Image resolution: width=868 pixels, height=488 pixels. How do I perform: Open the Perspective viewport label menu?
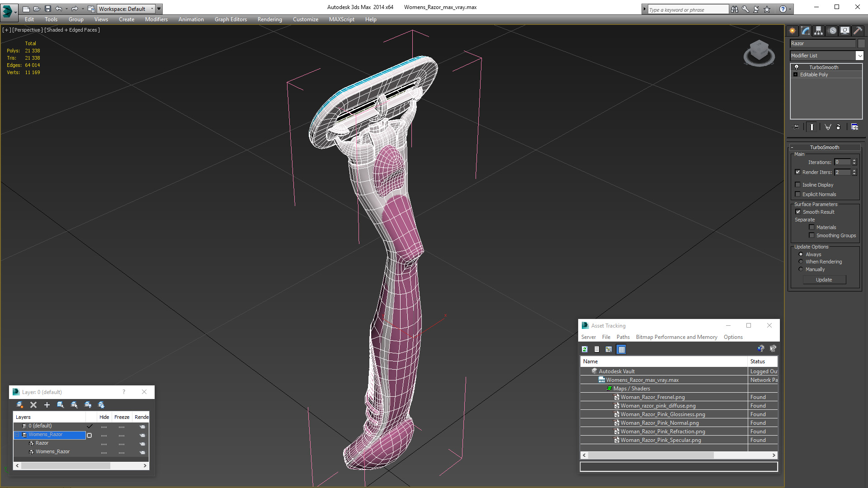coord(27,30)
